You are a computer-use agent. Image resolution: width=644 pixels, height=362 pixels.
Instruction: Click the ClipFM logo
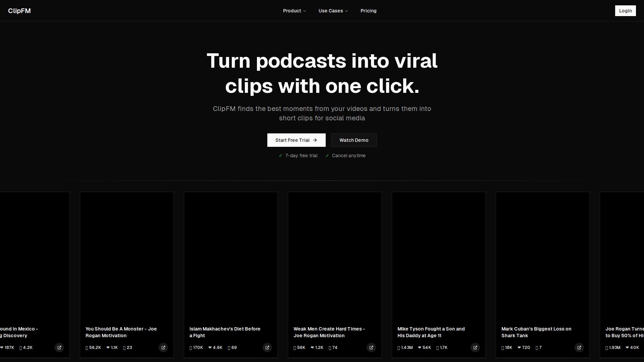19,11
